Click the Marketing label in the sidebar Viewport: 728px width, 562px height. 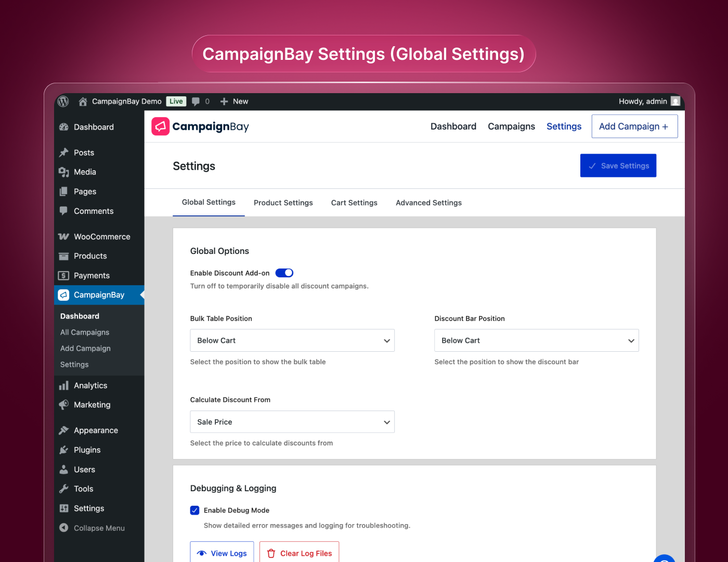pyautogui.click(x=92, y=405)
